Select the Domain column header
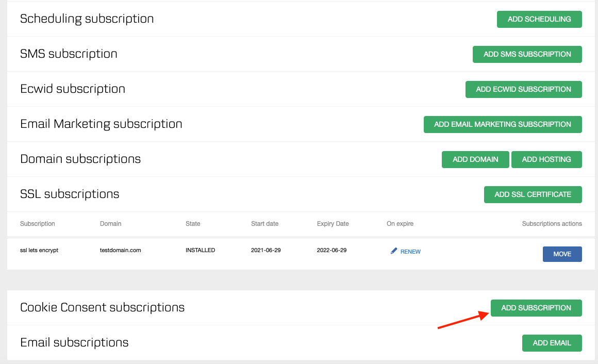Screen dimensions: 598x364 pos(111,224)
